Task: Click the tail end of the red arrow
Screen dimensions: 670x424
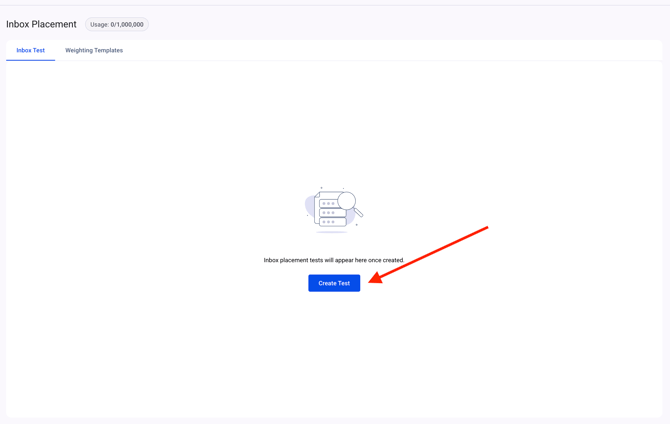Action: [485, 228]
